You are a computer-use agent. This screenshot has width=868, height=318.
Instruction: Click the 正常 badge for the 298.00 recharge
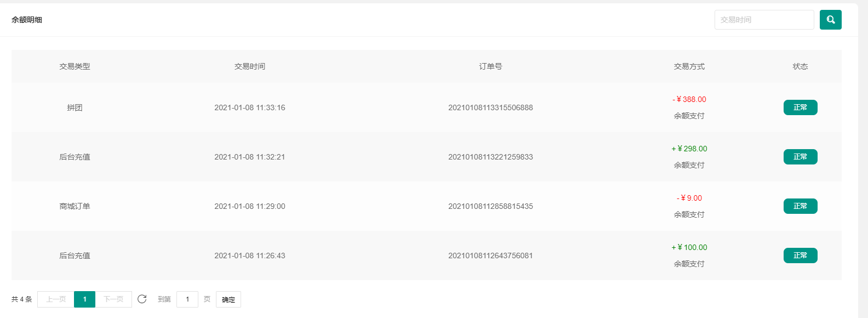[800, 157]
